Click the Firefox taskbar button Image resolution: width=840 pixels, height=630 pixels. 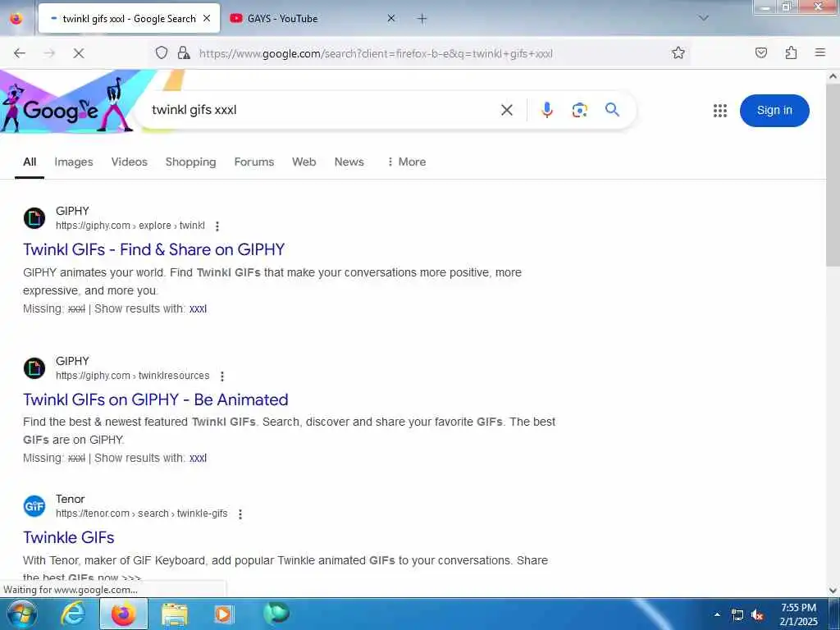coord(124,614)
